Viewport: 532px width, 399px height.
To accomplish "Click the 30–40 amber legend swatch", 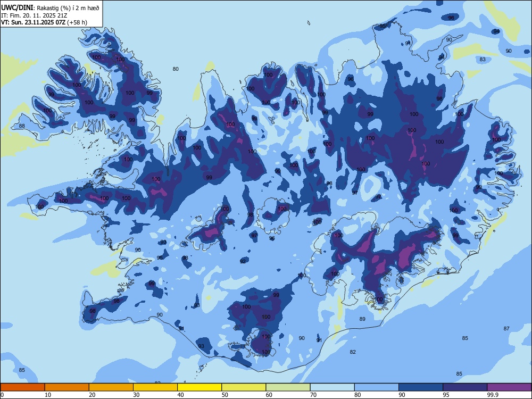I will (x=155, y=387).
